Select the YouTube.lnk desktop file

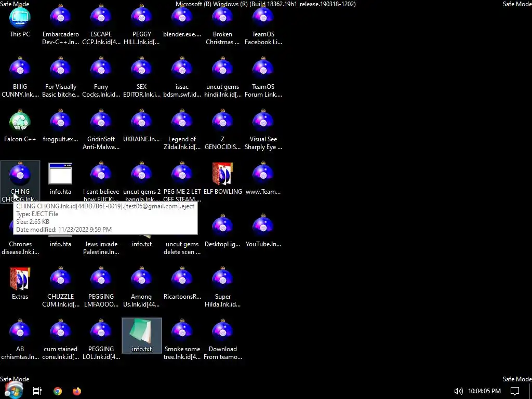pyautogui.click(x=263, y=232)
